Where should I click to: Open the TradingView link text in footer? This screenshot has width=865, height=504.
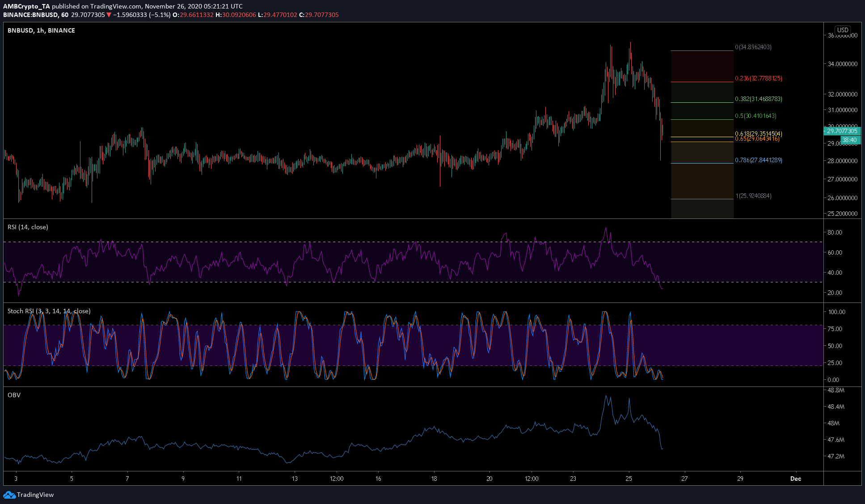click(35, 495)
